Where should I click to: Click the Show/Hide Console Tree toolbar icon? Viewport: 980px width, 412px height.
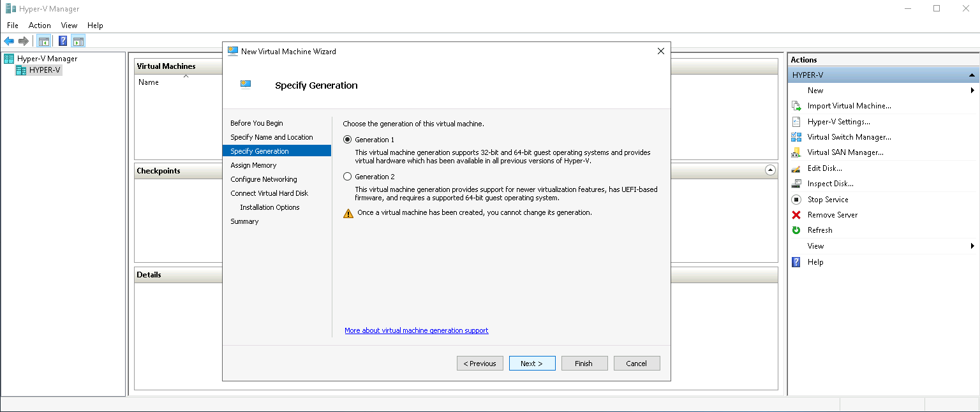[x=43, y=41]
